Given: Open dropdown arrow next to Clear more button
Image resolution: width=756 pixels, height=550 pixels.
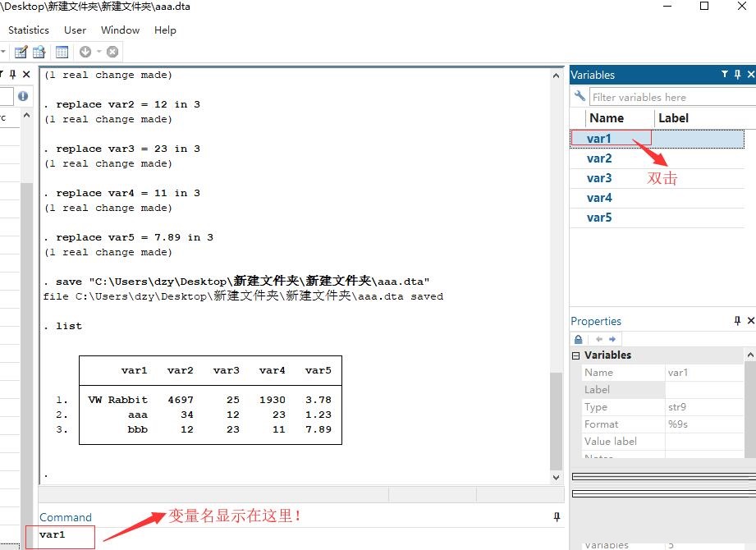Looking at the screenshot, I should point(99,52).
